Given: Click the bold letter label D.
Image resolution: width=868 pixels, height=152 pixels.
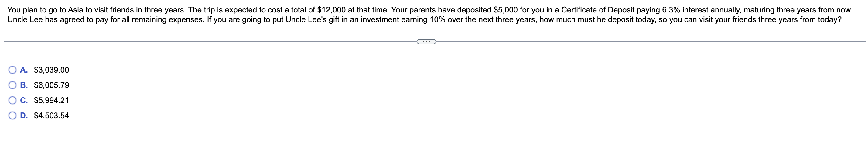Looking at the screenshot, I should (24, 116).
